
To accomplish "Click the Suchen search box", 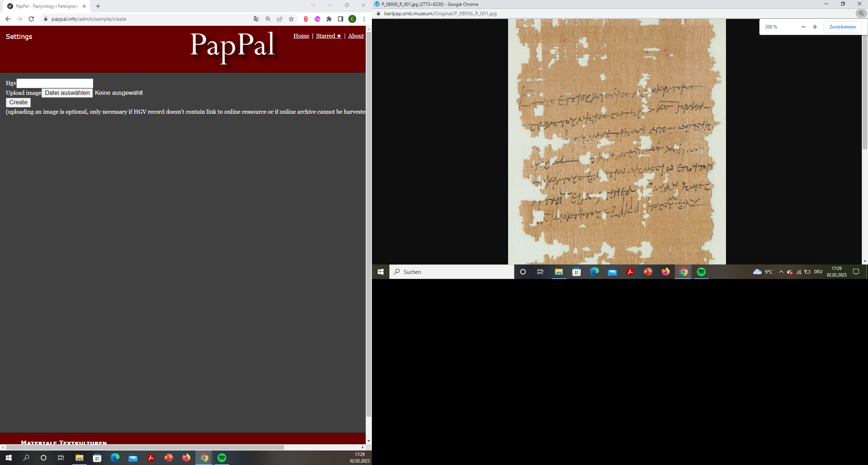I will [x=452, y=272].
